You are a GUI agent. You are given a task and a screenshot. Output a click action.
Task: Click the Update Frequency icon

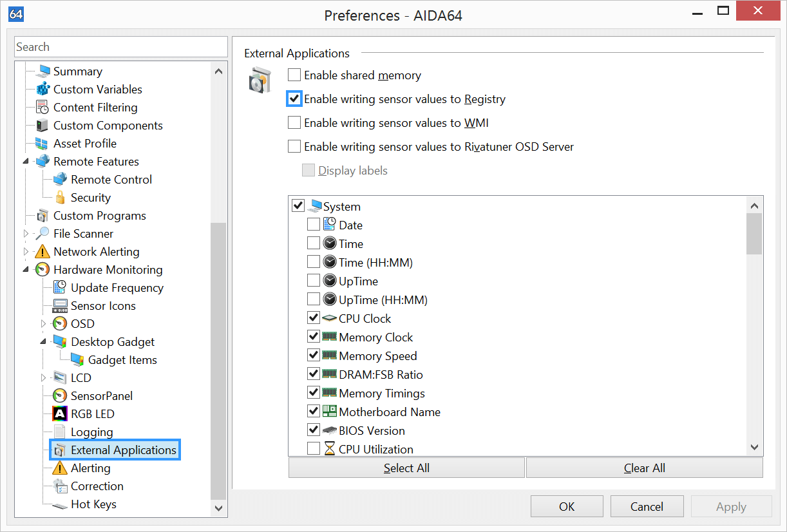[x=61, y=288]
